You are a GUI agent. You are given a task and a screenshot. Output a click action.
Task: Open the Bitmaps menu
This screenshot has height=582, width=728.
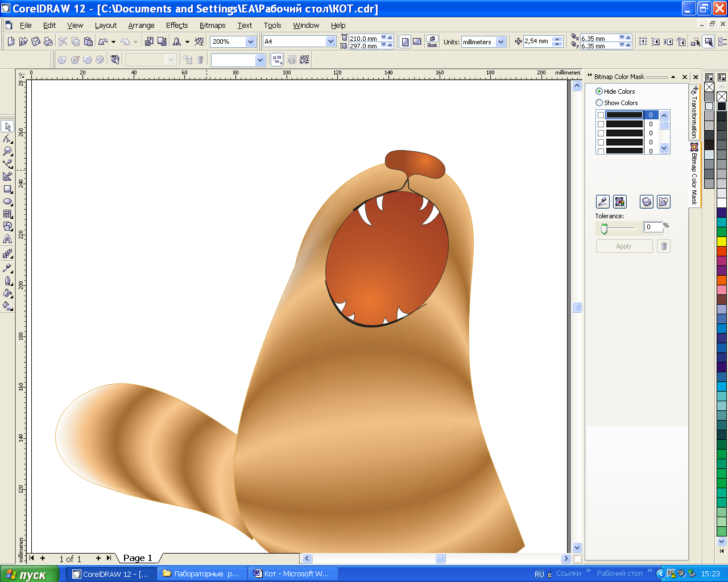pyautogui.click(x=212, y=25)
